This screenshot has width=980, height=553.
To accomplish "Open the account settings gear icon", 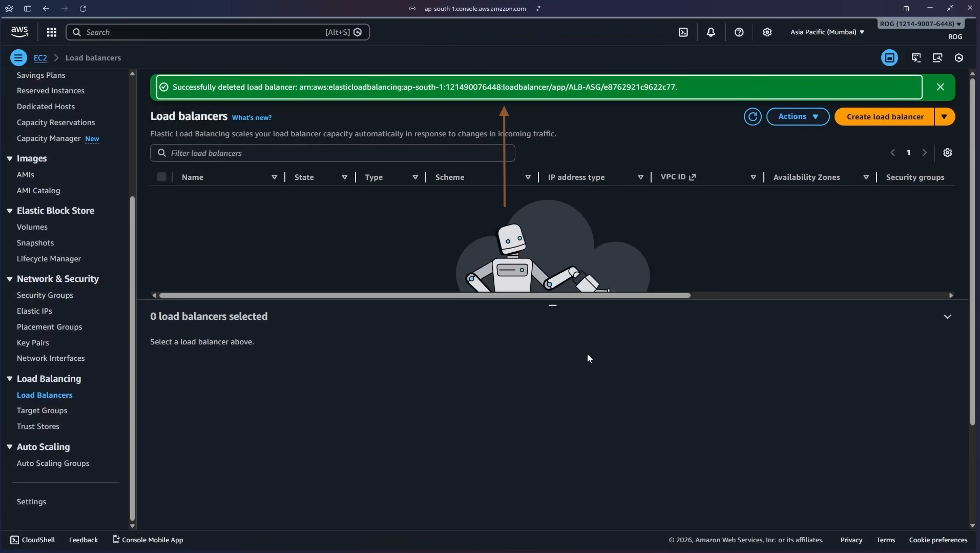I will 766,32.
